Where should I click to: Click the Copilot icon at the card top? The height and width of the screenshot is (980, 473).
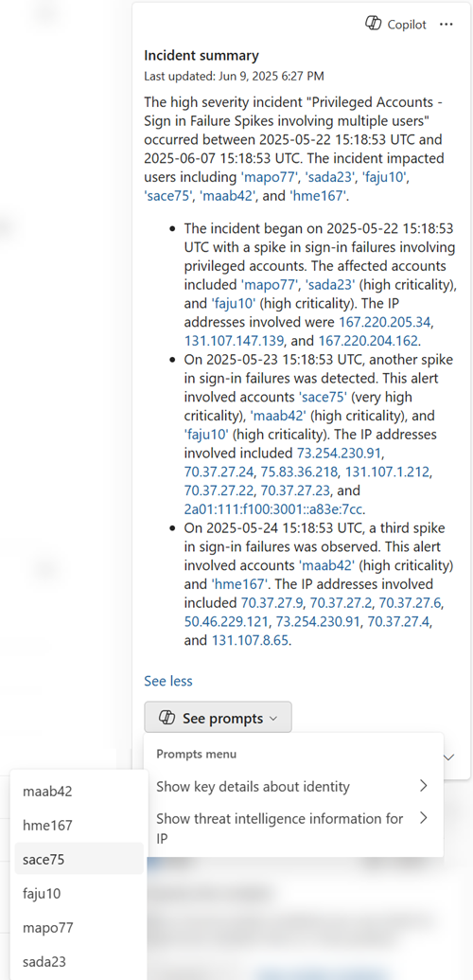click(373, 24)
